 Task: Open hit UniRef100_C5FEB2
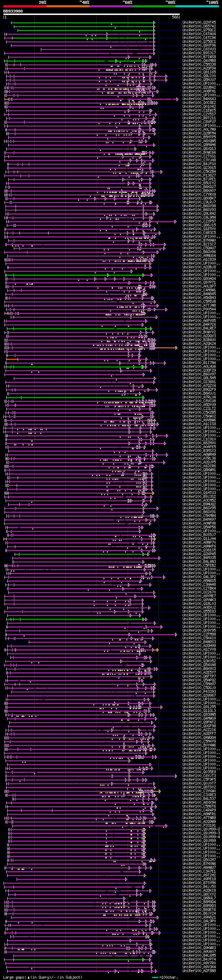[x=199, y=565]
